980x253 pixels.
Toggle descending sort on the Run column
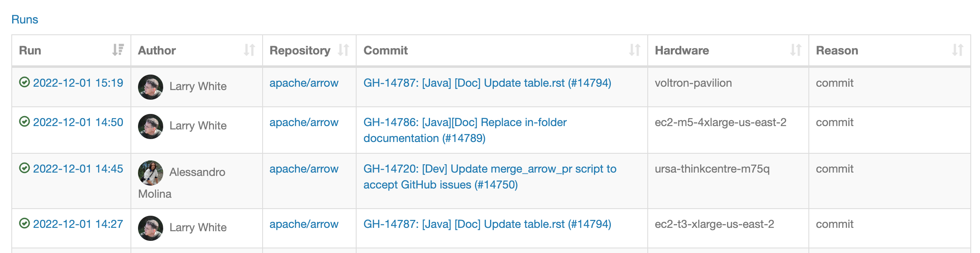pos(118,50)
